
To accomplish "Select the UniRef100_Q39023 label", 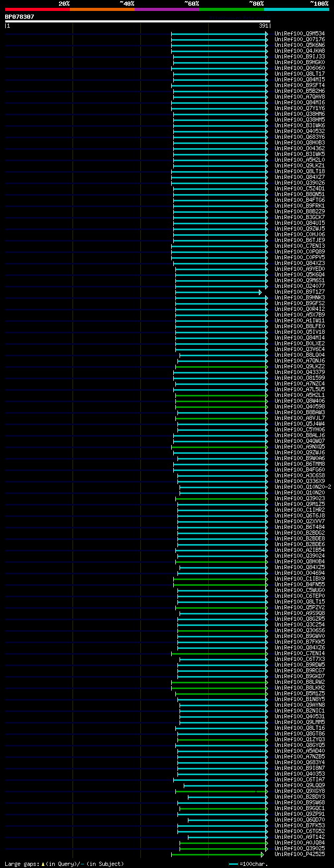I will pos(300,499).
